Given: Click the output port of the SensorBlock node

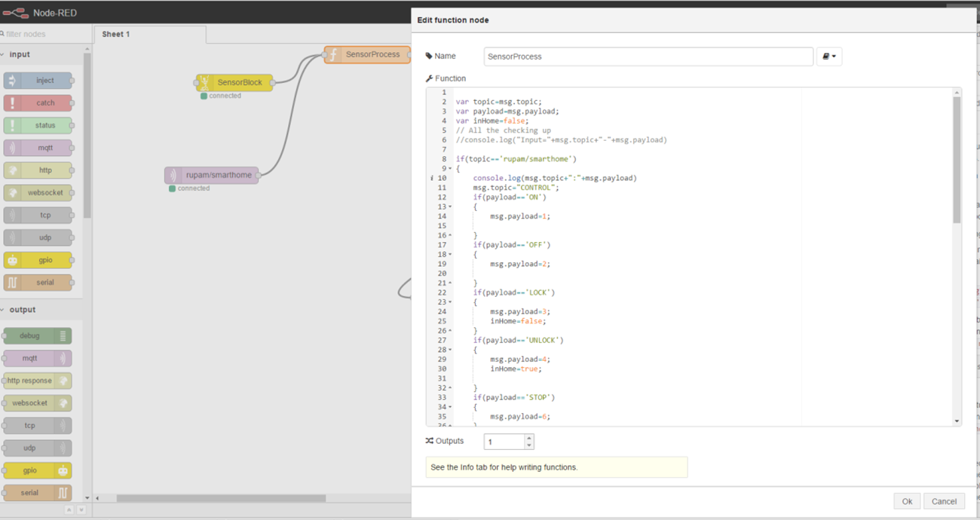Looking at the screenshot, I should [272, 82].
